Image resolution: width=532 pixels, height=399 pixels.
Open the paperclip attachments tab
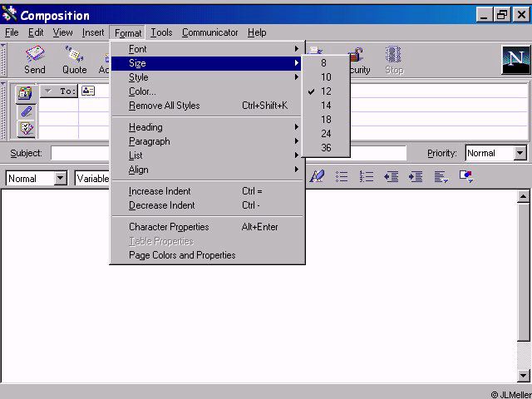coord(26,111)
